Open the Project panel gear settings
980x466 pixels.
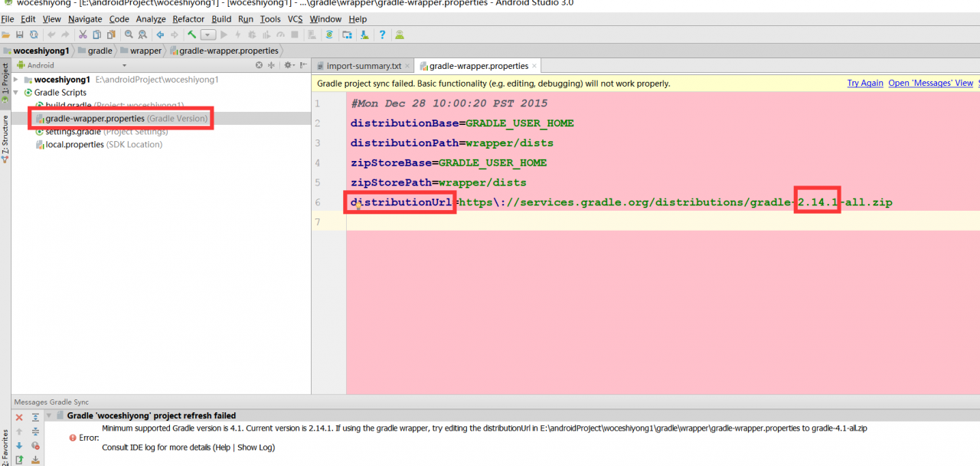pos(288,65)
